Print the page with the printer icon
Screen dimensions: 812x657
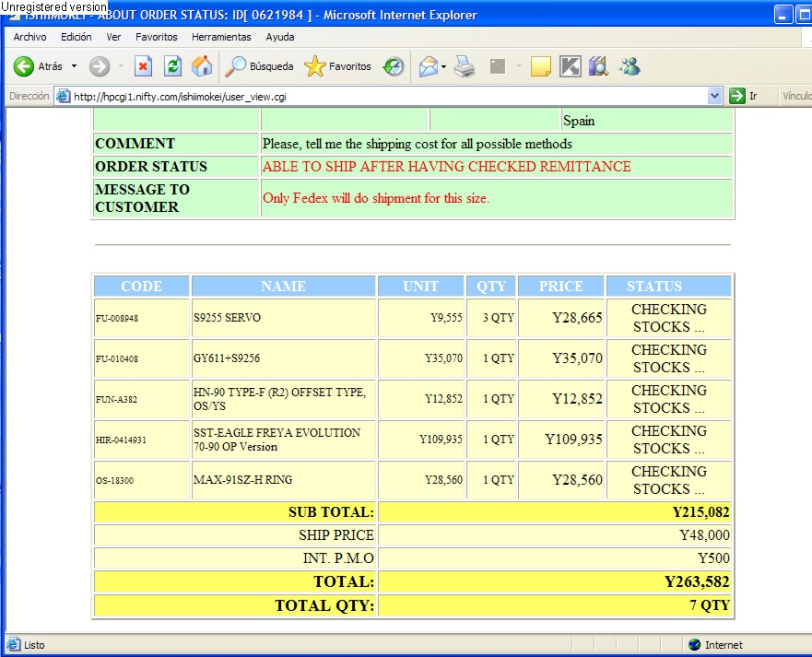point(465,66)
